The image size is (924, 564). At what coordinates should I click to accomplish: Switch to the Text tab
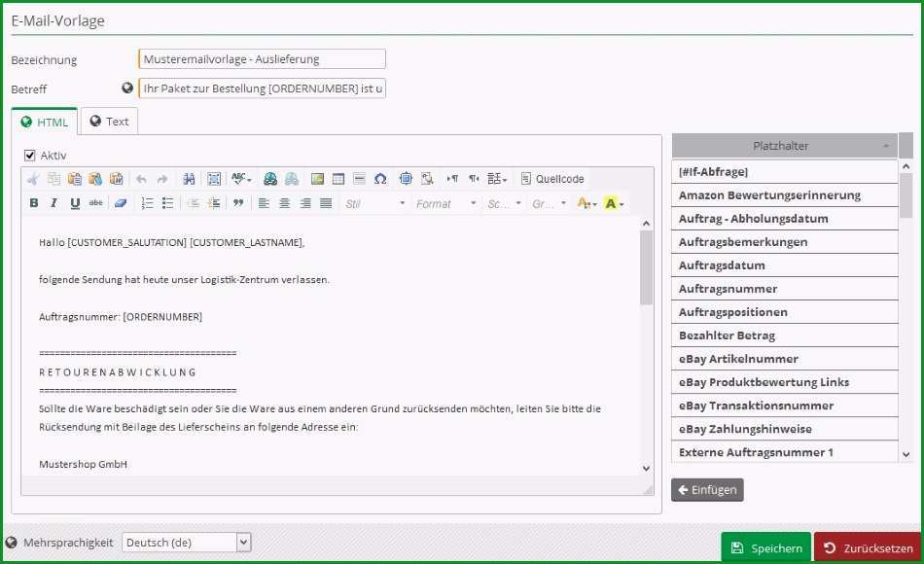pos(109,122)
